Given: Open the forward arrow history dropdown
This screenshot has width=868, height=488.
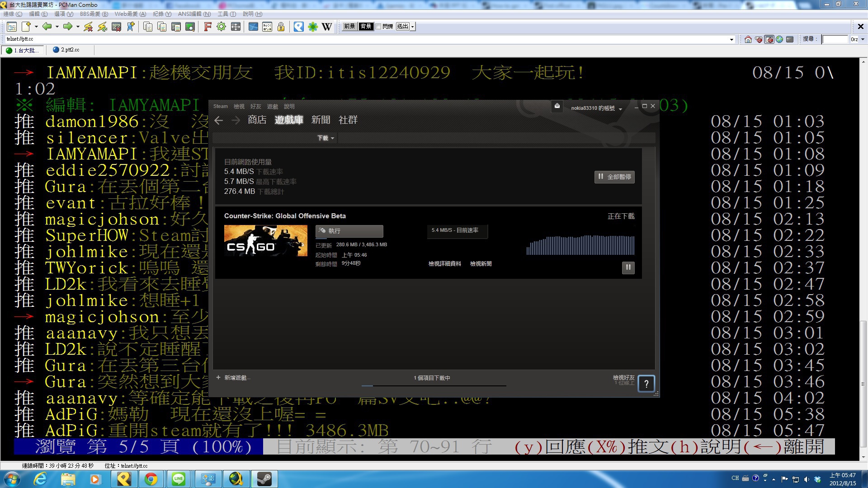Looking at the screenshot, I should pyautogui.click(x=78, y=27).
